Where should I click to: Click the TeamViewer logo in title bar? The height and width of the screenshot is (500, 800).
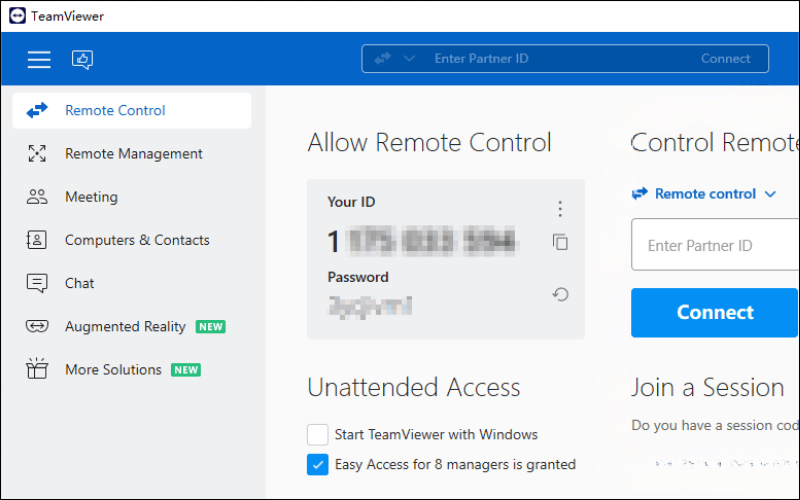click(17, 16)
